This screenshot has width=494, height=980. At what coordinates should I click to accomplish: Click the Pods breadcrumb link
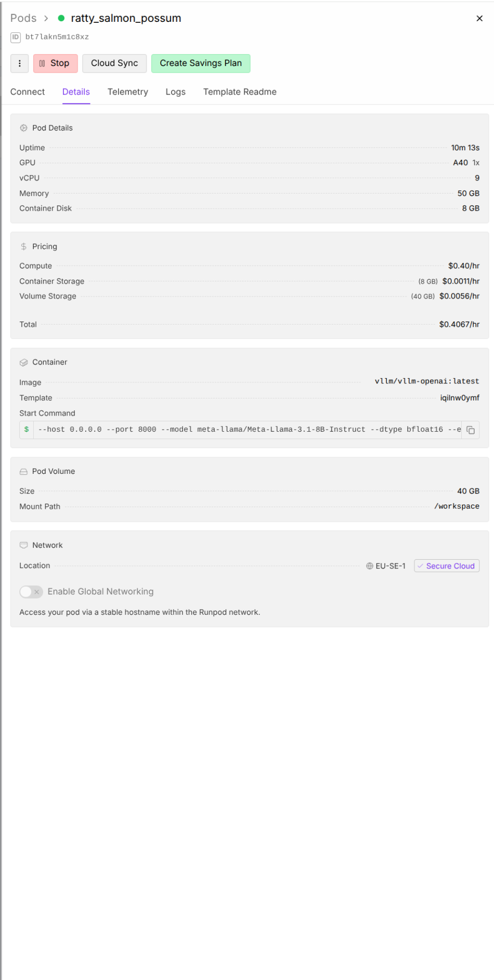coord(23,18)
